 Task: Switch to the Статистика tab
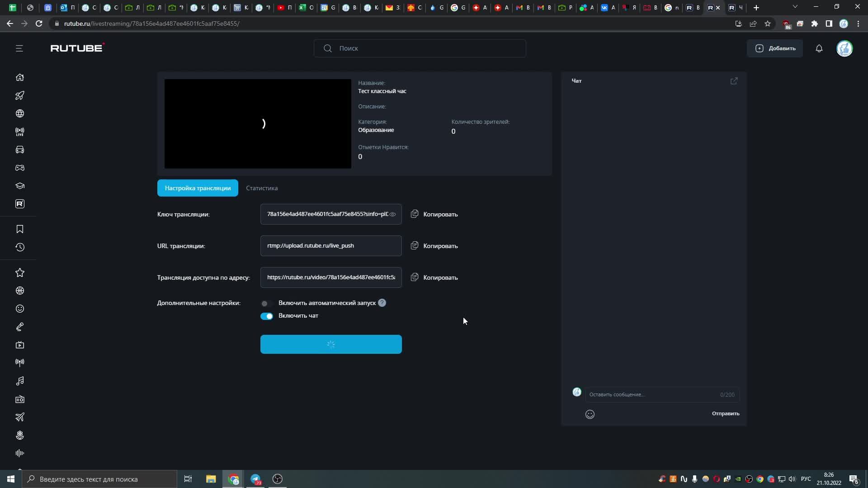click(262, 188)
